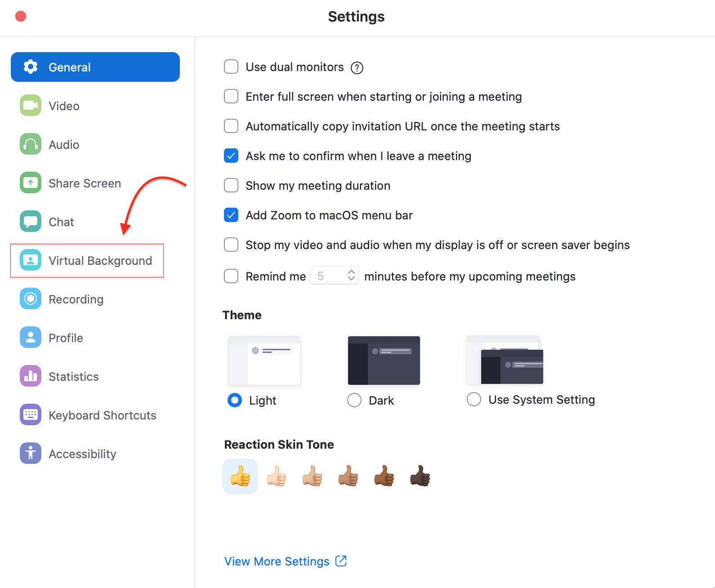Screen dimensions: 715x588
Task: Check Enter full screen when joining a meeting
Action: (x=231, y=96)
